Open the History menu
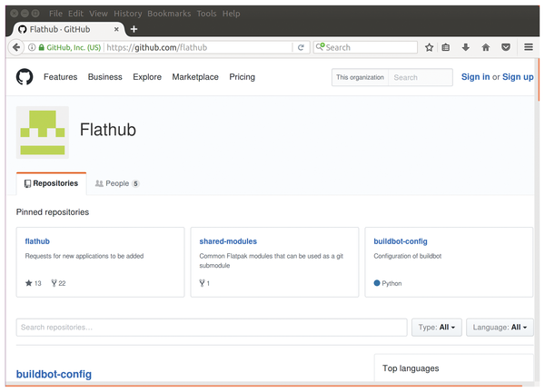This screenshot has height=392, width=545. click(x=128, y=14)
